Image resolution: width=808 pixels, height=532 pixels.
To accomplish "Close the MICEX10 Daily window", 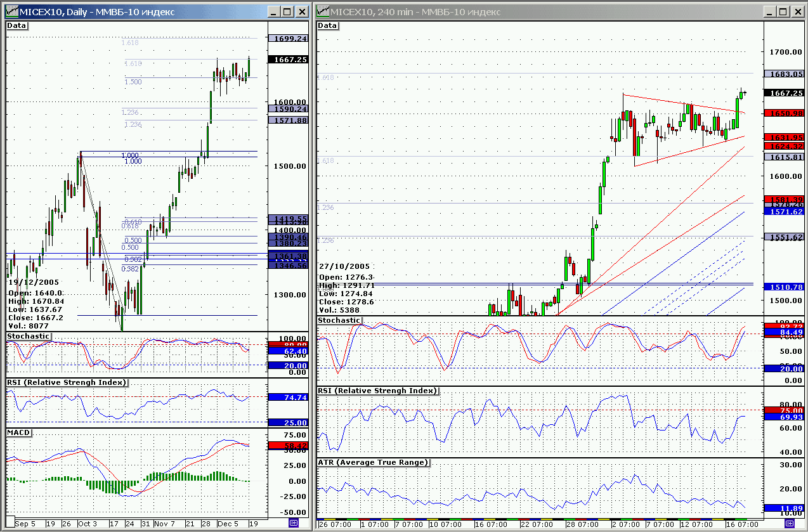I will point(301,11).
